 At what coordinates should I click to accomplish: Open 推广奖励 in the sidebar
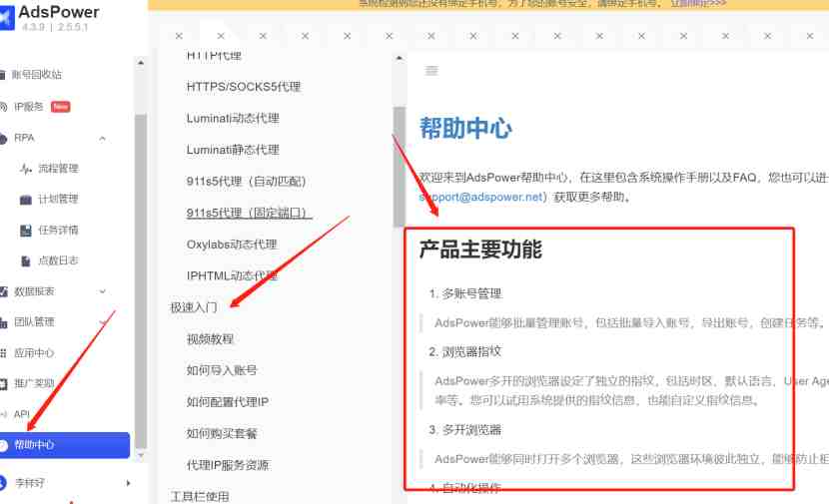(34, 383)
